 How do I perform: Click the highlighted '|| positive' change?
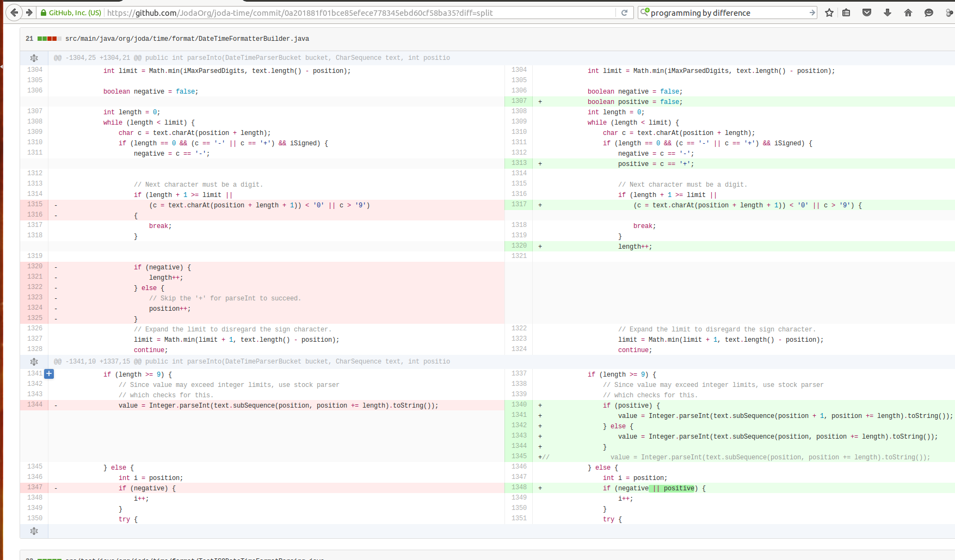[x=673, y=488]
